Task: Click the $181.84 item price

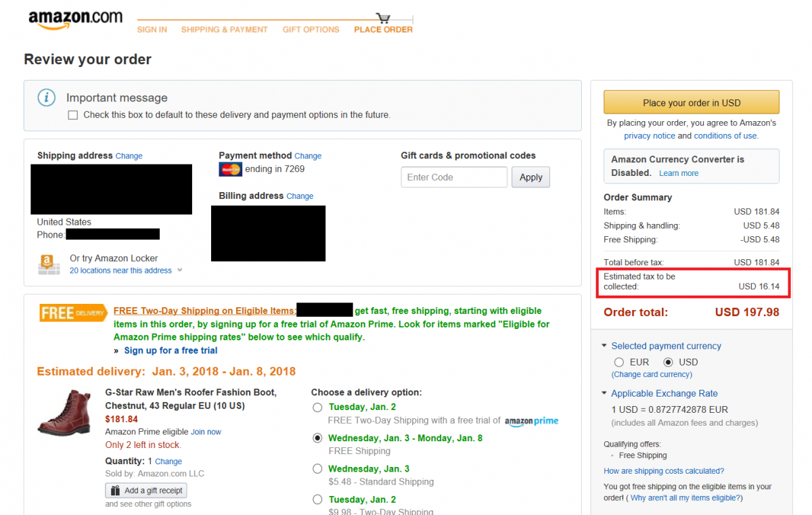Action: click(x=121, y=420)
